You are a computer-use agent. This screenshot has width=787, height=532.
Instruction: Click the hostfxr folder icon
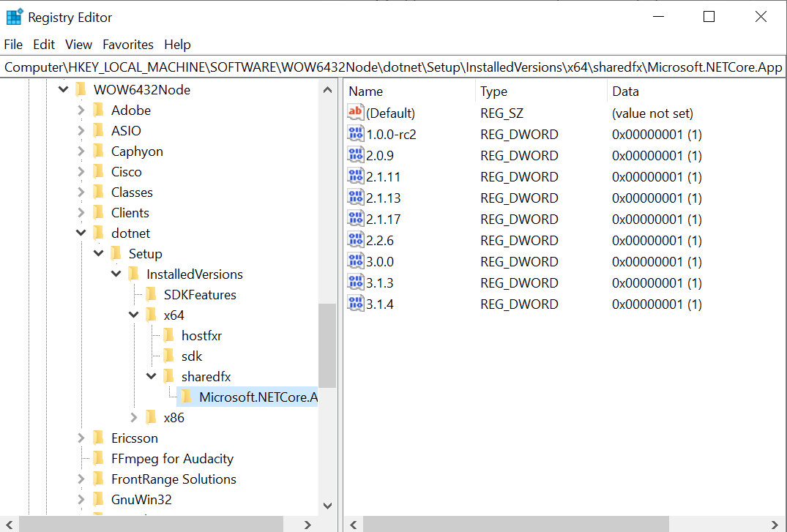[168, 335]
